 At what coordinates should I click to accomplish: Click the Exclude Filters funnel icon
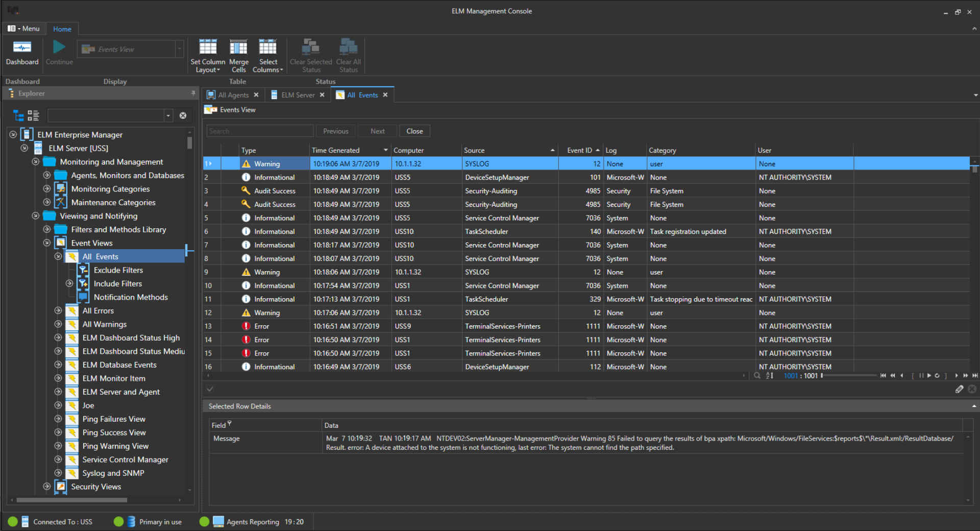tap(83, 270)
